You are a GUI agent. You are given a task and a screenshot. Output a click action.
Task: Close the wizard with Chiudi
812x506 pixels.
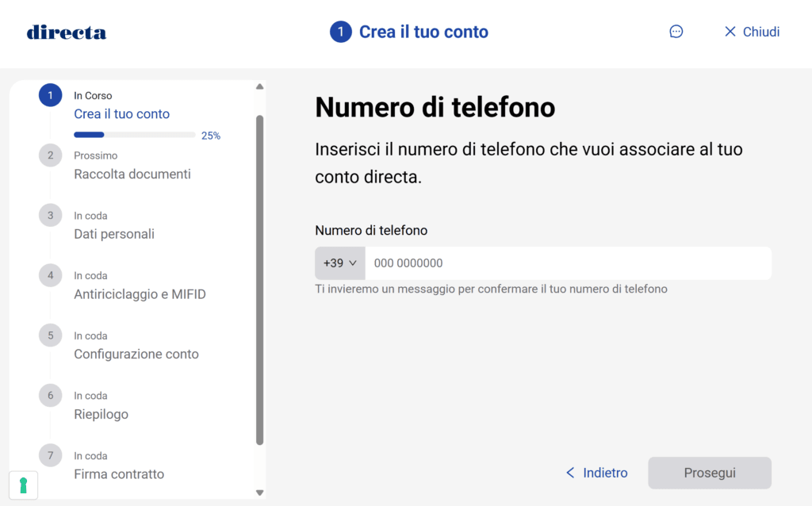pyautogui.click(x=752, y=32)
